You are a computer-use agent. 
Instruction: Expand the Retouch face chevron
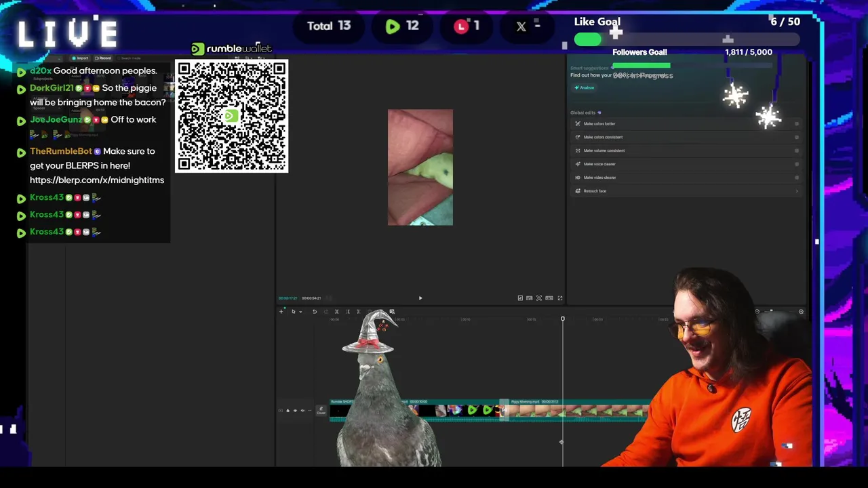coord(797,191)
